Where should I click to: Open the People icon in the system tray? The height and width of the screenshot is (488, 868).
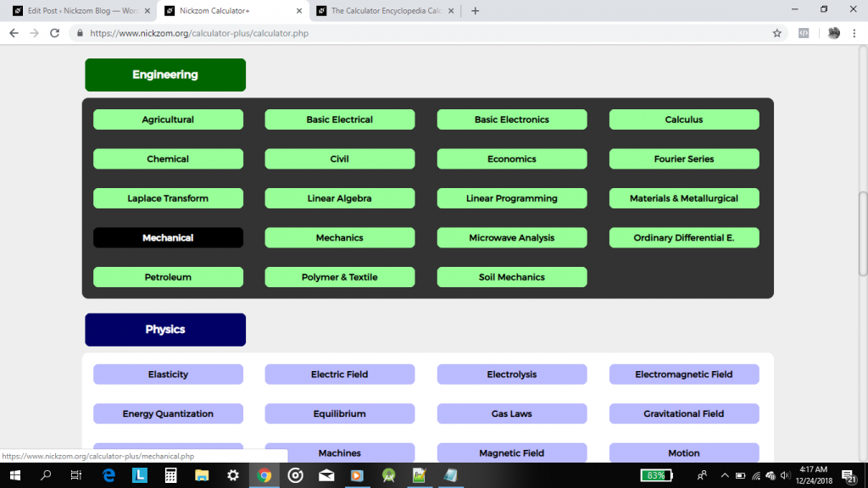pyautogui.click(x=702, y=475)
